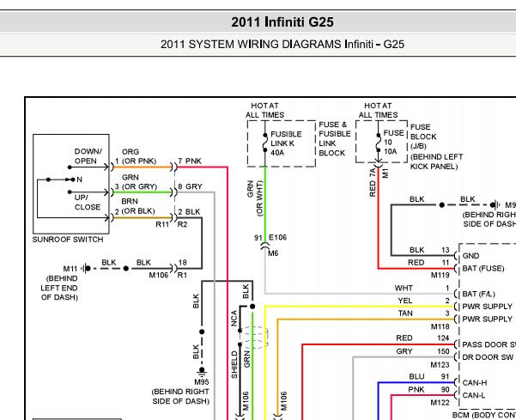Image resolution: width=516 pixels, height=420 pixels.
Task: Click the M106 label beside R1 connector
Action: [159, 275]
